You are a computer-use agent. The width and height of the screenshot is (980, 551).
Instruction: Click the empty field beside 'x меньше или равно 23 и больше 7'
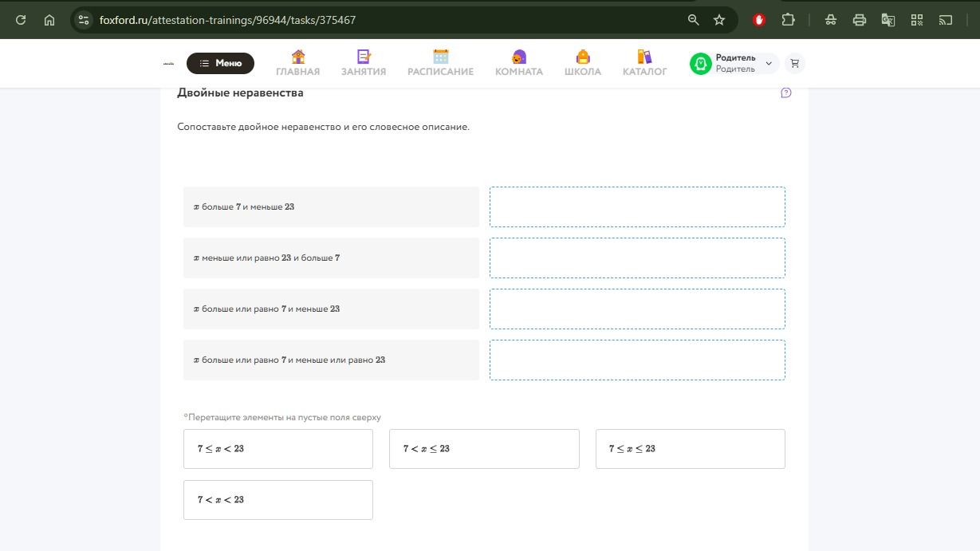pos(637,258)
